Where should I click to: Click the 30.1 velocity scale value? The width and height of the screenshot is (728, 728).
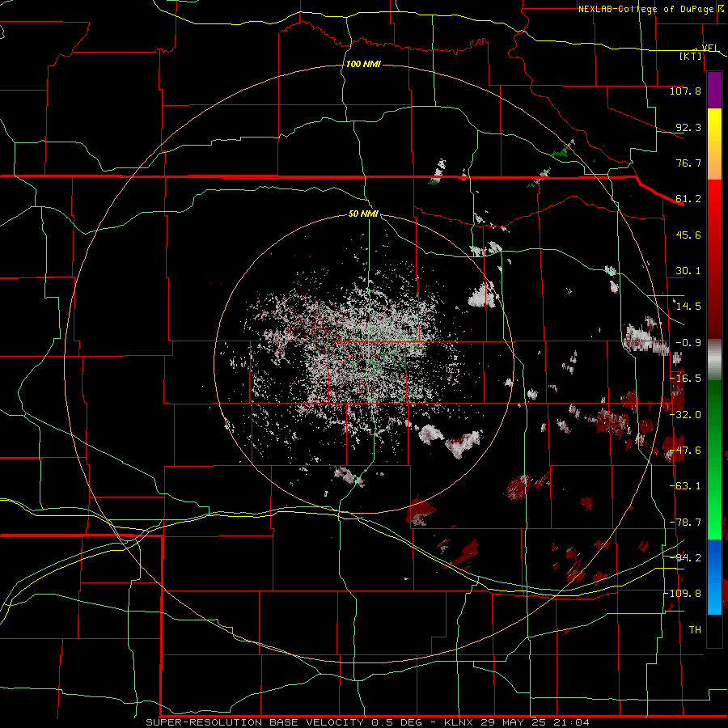tap(688, 271)
